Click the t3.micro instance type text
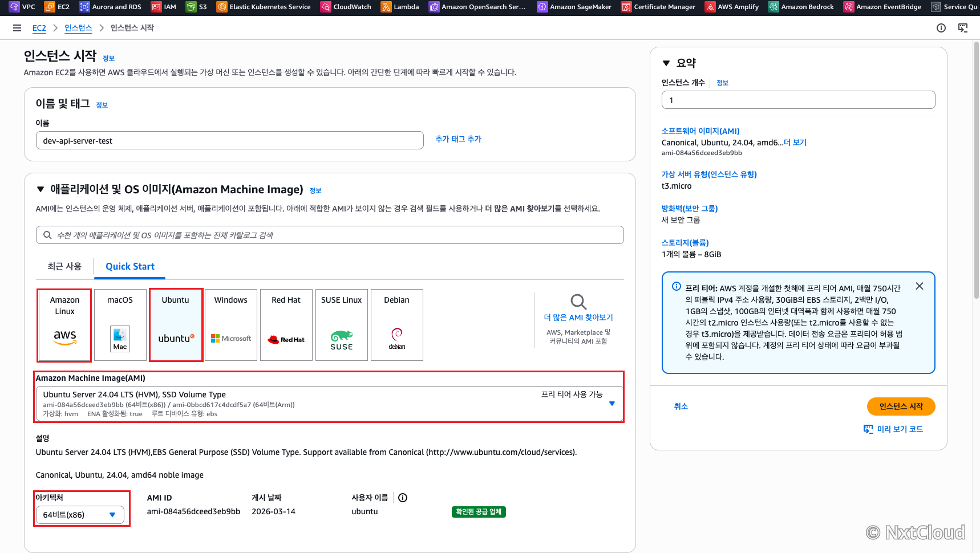The image size is (980, 553). tap(677, 186)
